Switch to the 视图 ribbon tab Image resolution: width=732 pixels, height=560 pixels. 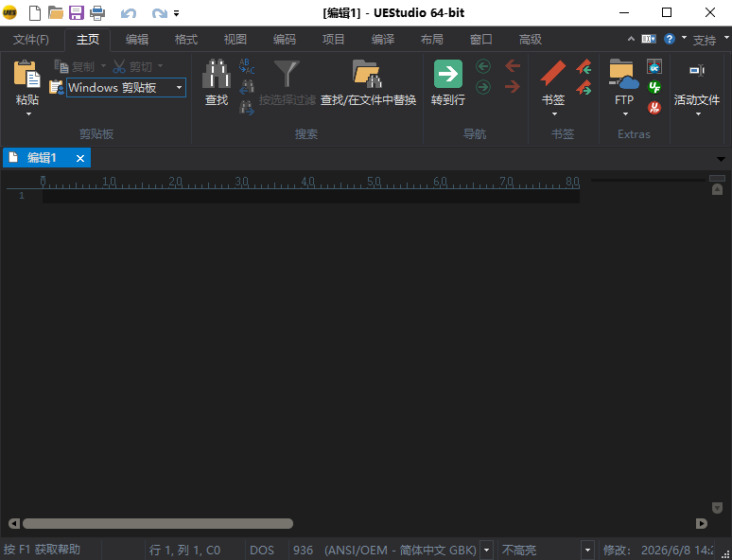235,39
